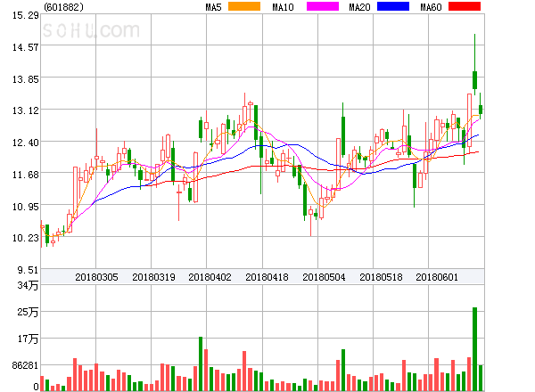The width and height of the screenshot is (535, 392).
Task: Click the 20180305 date label
Action: point(96,277)
